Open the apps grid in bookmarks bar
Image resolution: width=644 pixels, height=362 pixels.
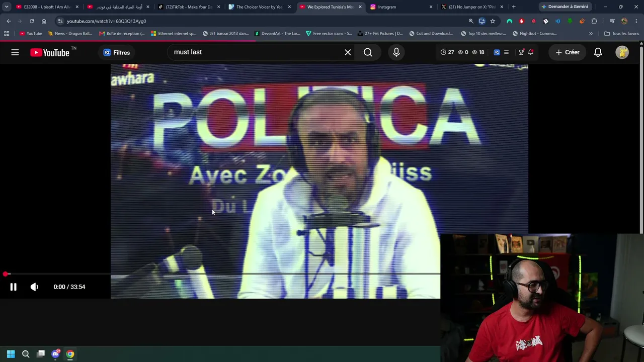(7, 34)
